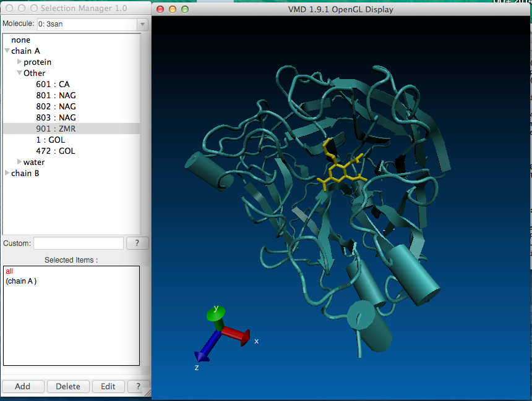Click the yellow ZMR ligand in 3D view

339,171
